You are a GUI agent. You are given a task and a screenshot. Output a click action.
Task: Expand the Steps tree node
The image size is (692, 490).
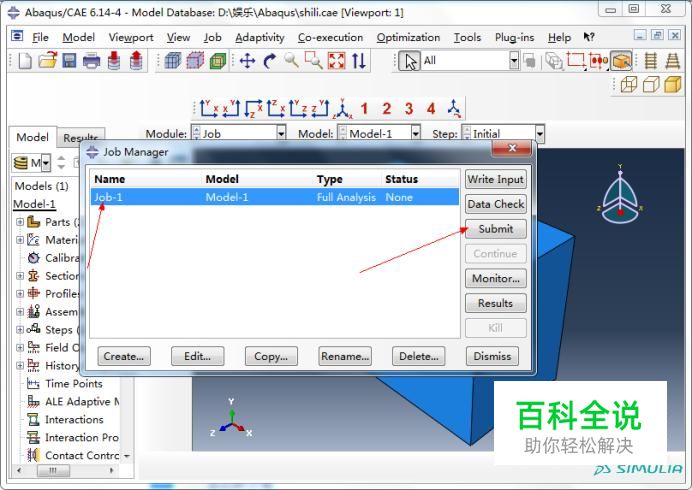pyautogui.click(x=20, y=329)
